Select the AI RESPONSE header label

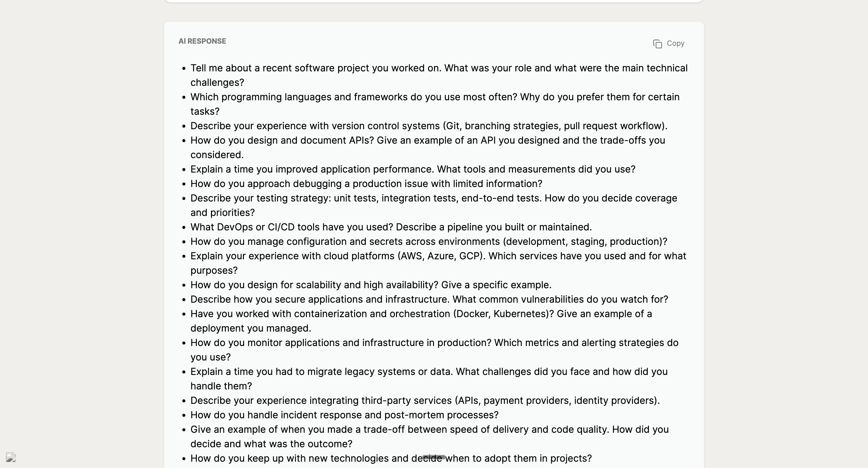pos(202,41)
